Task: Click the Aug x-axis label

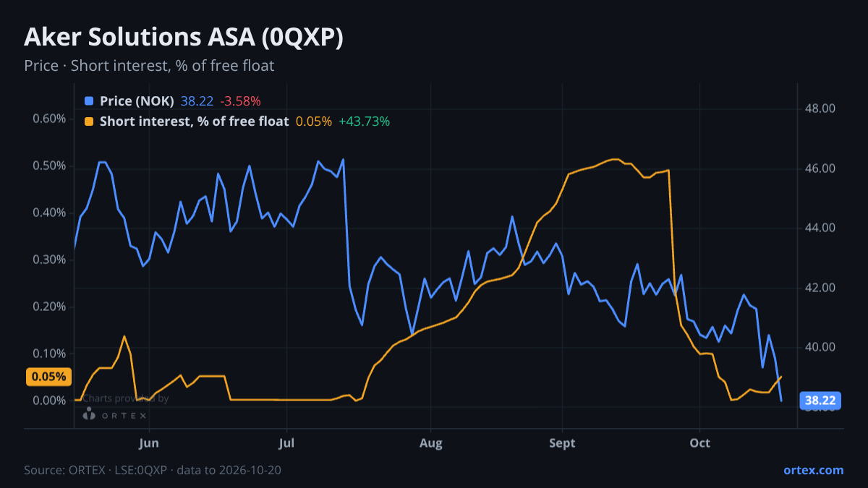Action: (x=430, y=442)
